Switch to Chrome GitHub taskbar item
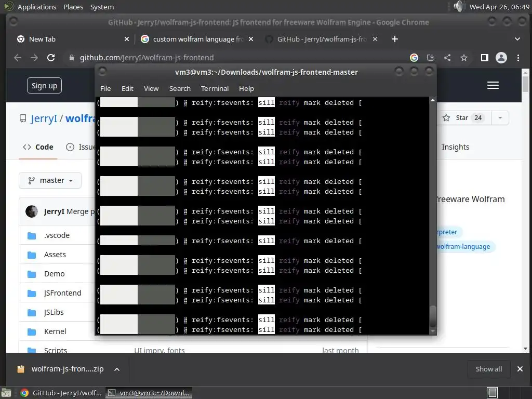Viewport: 532px width, 399px height. pyautogui.click(x=61, y=393)
